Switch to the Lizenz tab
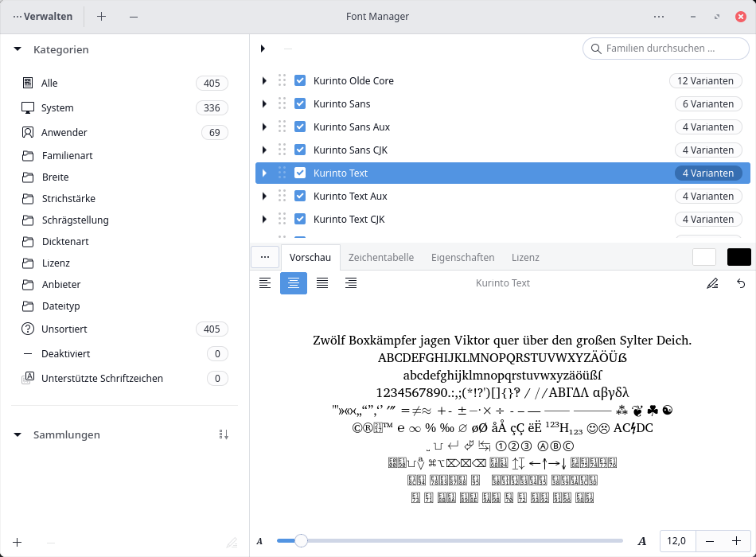This screenshot has width=756, height=557. [525, 258]
